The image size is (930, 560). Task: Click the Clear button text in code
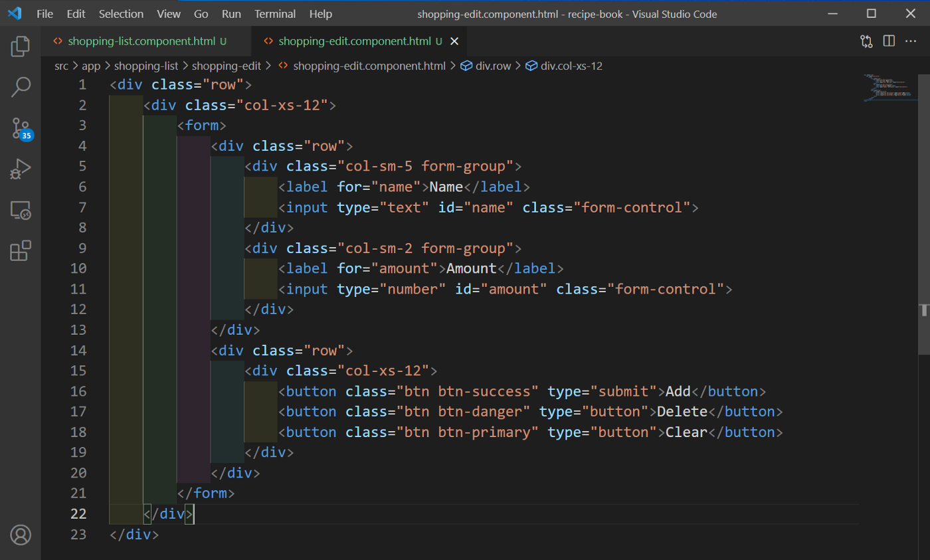pos(686,432)
